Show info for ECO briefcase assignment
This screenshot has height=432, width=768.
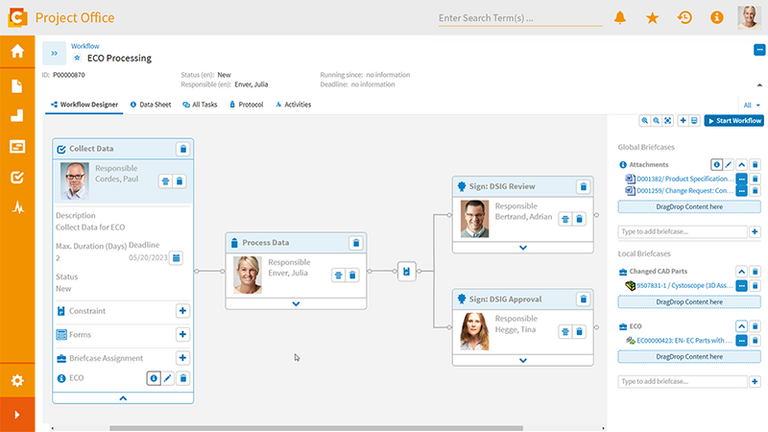(x=153, y=378)
